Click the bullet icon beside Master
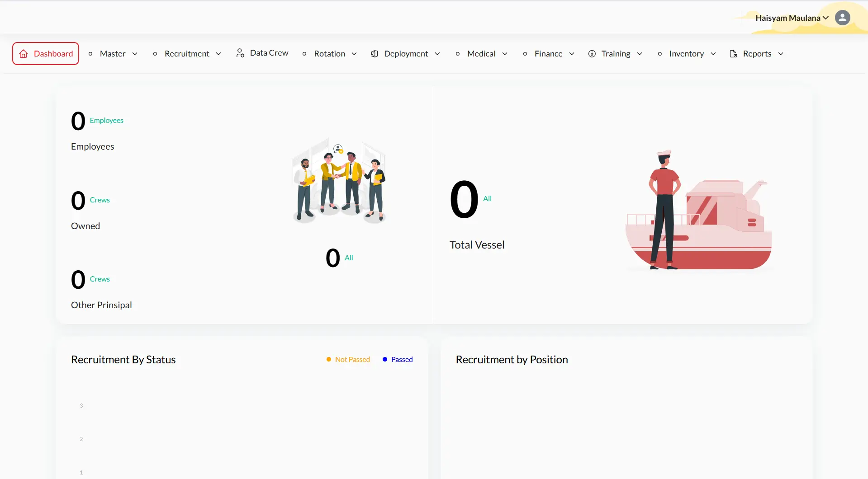The width and height of the screenshot is (868, 479). pyautogui.click(x=90, y=54)
